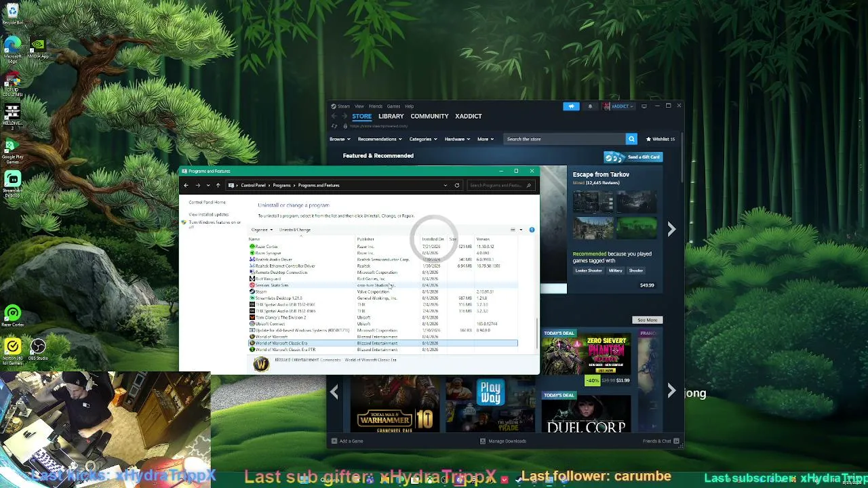Click the Steam store search field
This screenshot has height=488, width=868.
[x=565, y=139]
